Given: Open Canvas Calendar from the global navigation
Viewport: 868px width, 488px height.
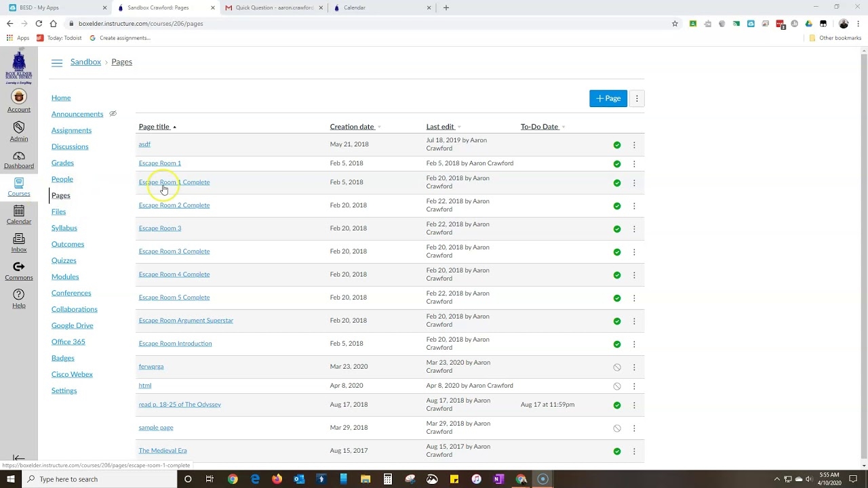Looking at the screenshot, I should click(18, 215).
